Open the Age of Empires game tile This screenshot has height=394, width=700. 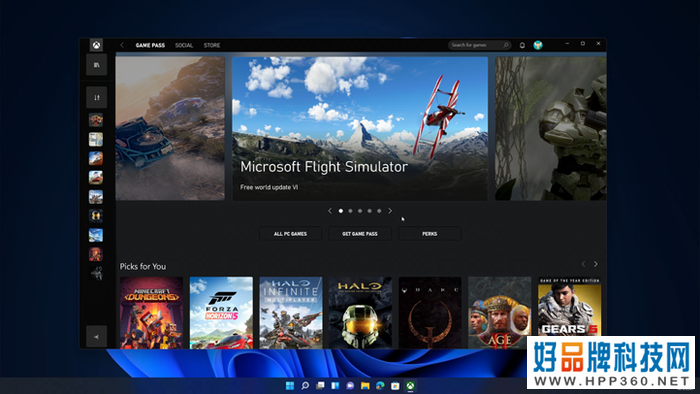coord(500,313)
